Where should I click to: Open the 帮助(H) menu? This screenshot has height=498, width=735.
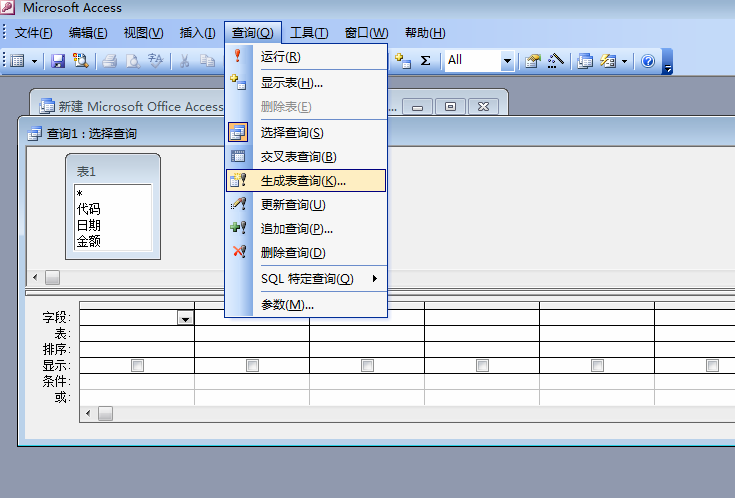(425, 33)
